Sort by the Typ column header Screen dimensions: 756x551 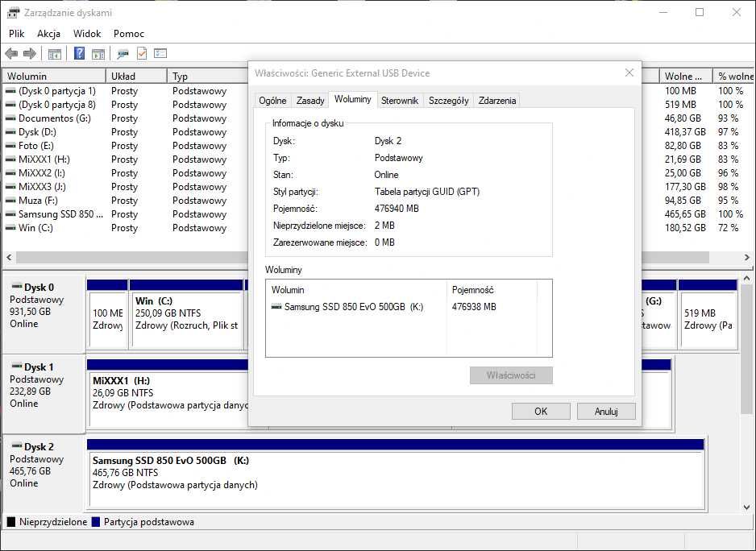(208, 77)
